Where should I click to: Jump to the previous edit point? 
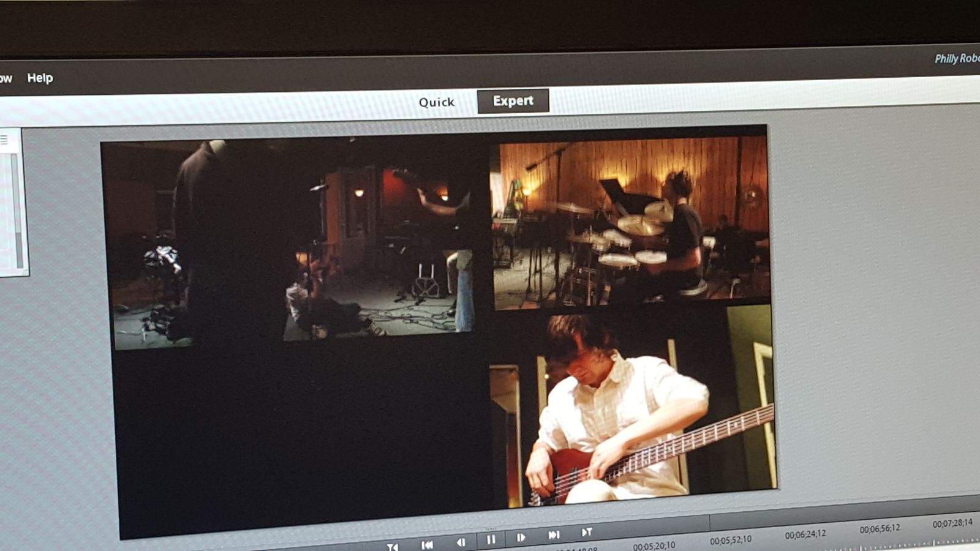tap(393, 546)
